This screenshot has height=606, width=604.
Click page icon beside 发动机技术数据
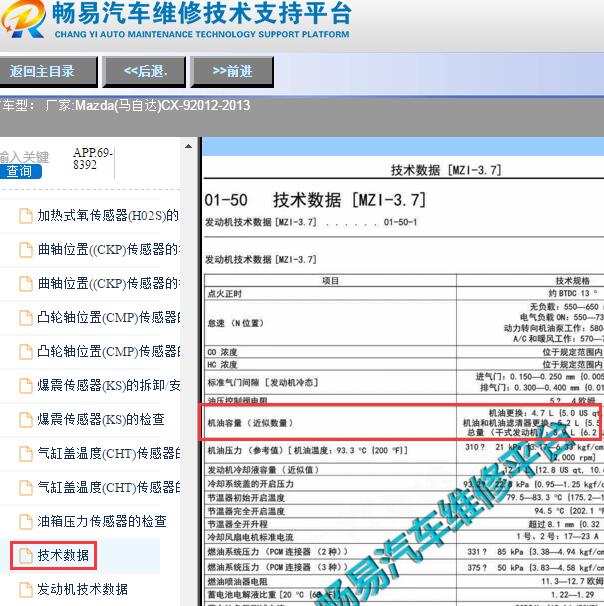click(26, 590)
